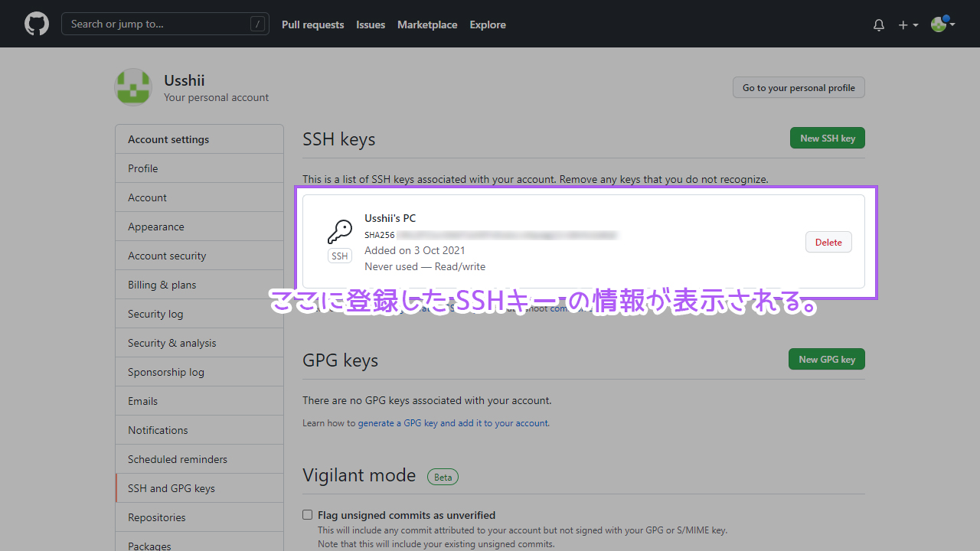Open Issues in top navigation

point(371,24)
